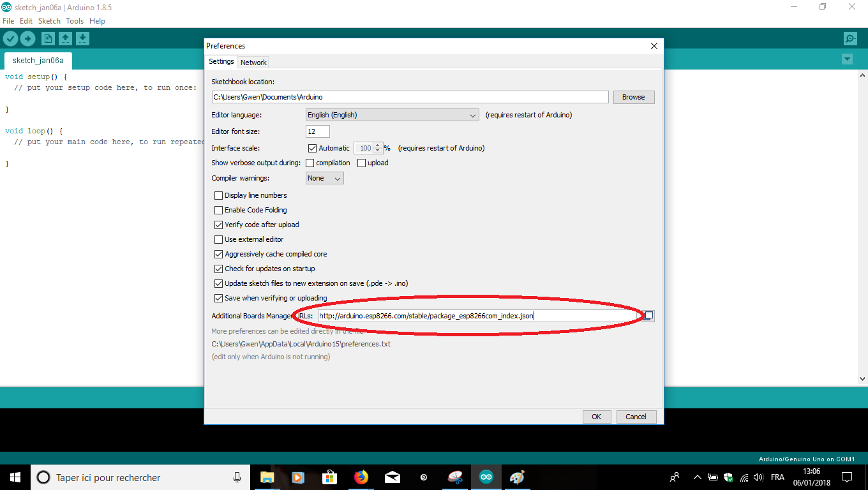This screenshot has height=490, width=868.
Task: Click the FRA language indicator
Action: point(777,477)
